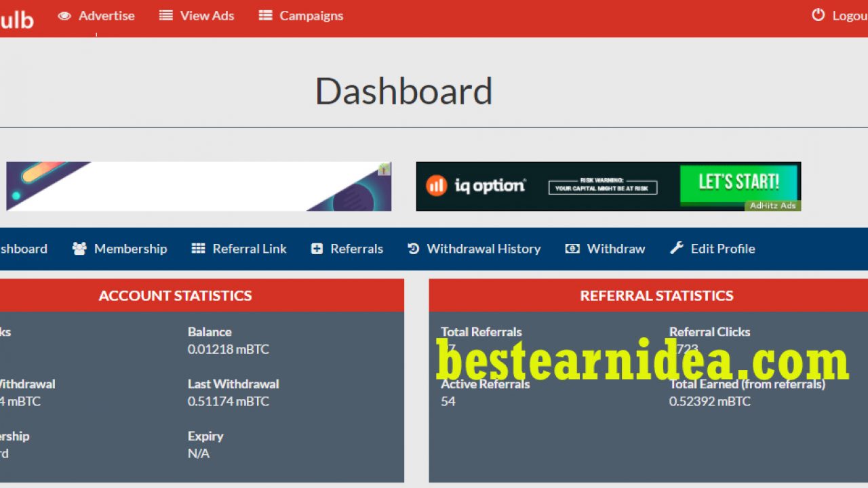
Task: Go to the site logo in top-left corner
Action: pos(16,19)
